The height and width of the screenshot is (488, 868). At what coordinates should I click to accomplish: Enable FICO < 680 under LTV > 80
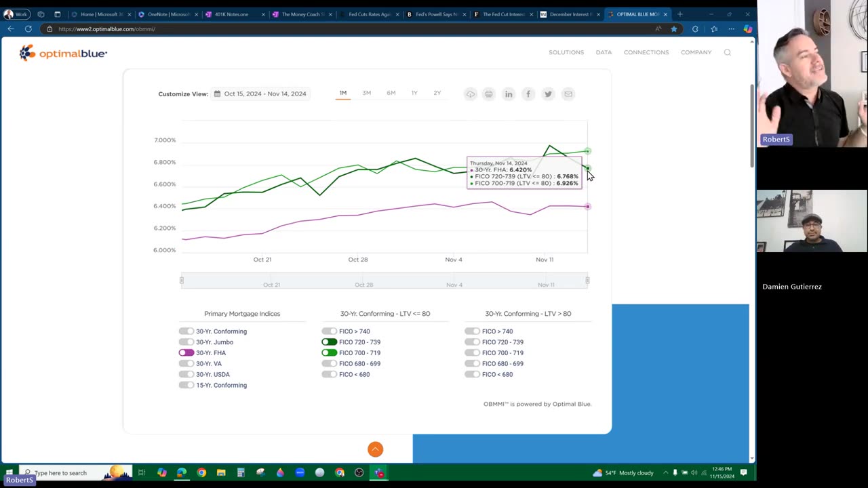click(473, 374)
